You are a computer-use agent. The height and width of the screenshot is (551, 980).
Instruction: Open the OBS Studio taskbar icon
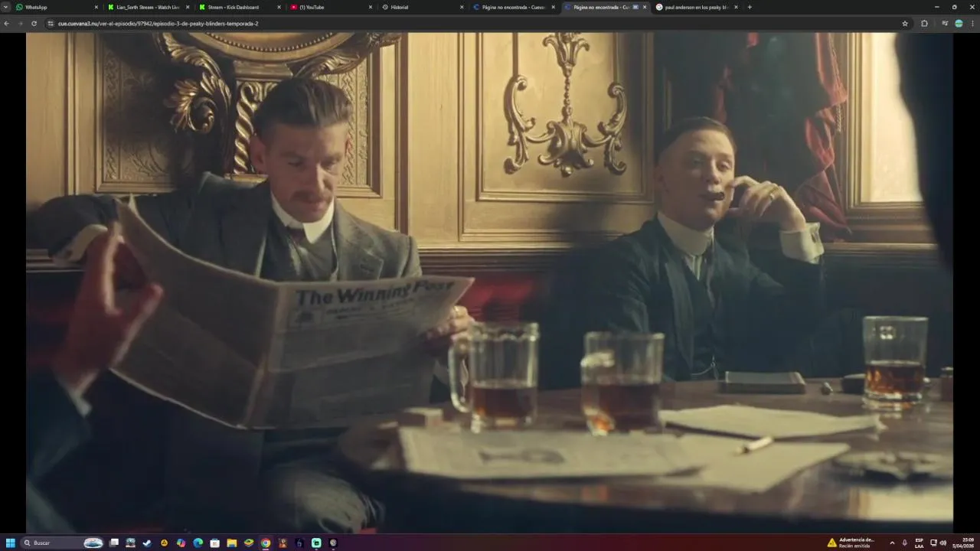click(x=333, y=543)
